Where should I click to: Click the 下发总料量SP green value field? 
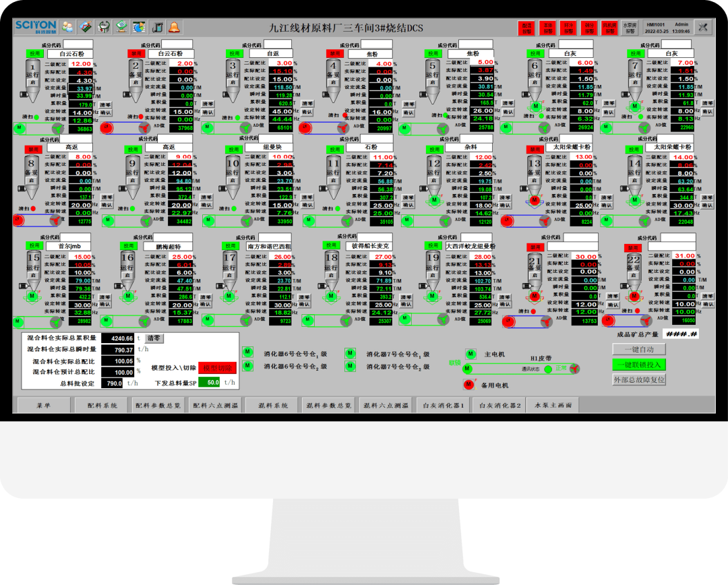point(212,382)
